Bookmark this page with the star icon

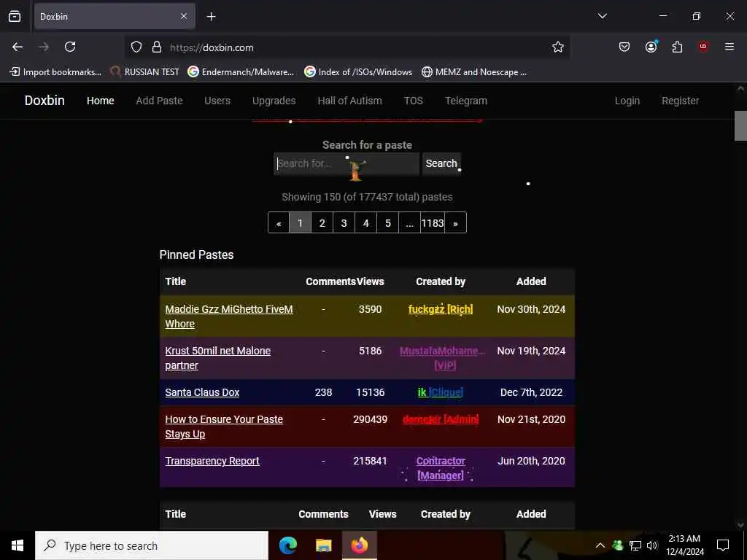tap(558, 47)
